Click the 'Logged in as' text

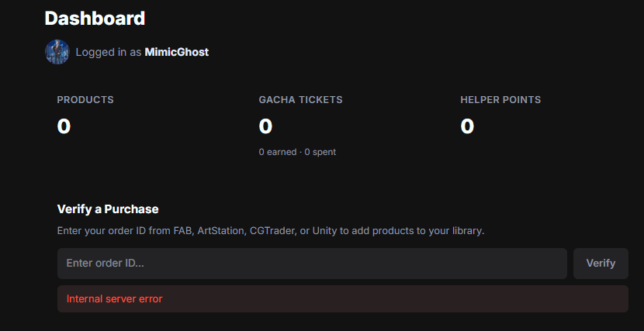109,52
